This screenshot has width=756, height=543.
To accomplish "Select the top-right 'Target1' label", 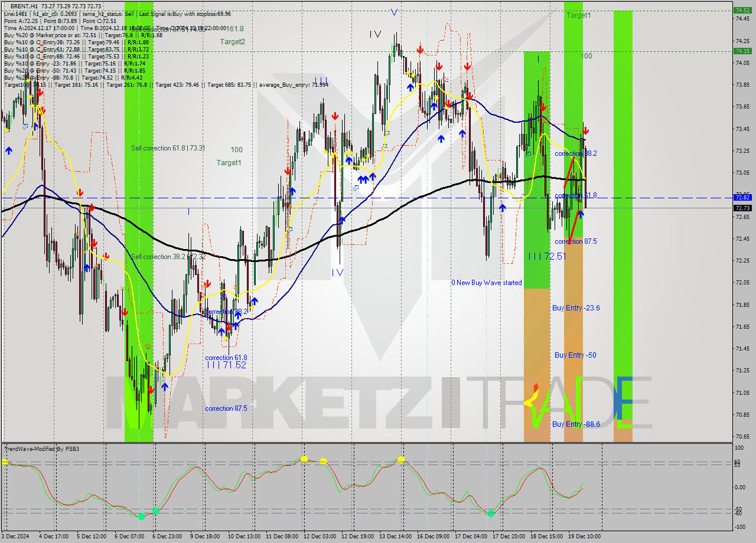I will pos(578,15).
